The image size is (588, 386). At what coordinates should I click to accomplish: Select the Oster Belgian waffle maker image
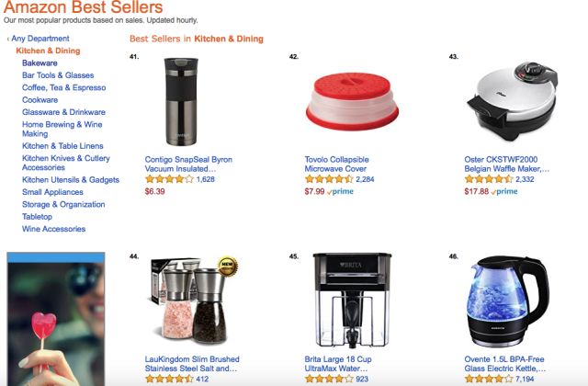512,101
